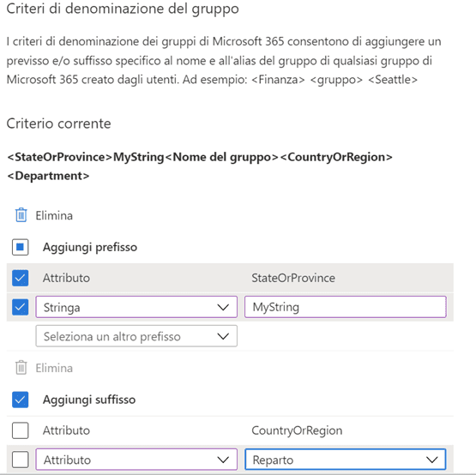Select the checkbox next to the Reparto suffix row
Viewport: 476px width, 475px height.
coord(21,460)
